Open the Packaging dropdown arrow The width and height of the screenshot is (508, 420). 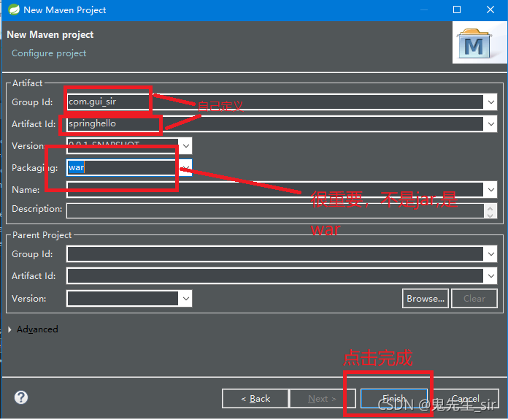(x=186, y=168)
